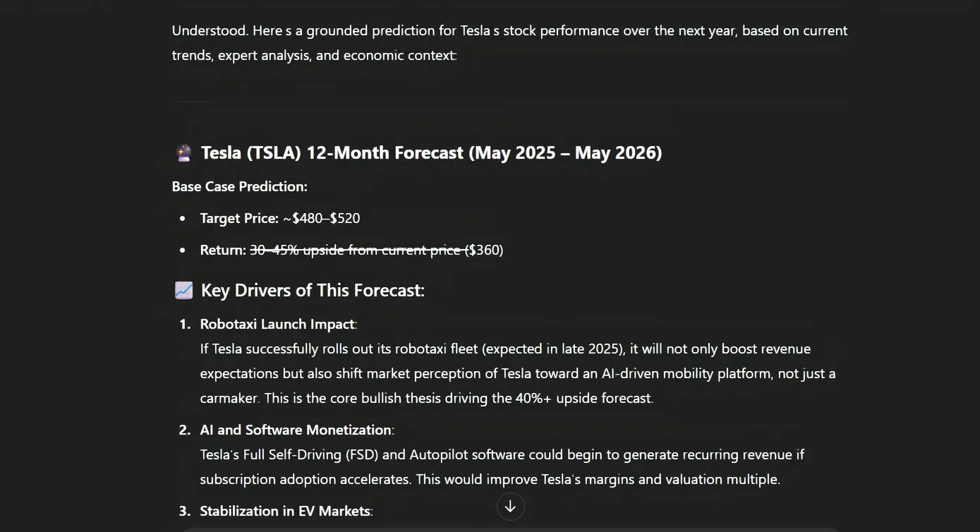980x532 pixels.
Task: Click the list number 1 marker
Action: [184, 325]
